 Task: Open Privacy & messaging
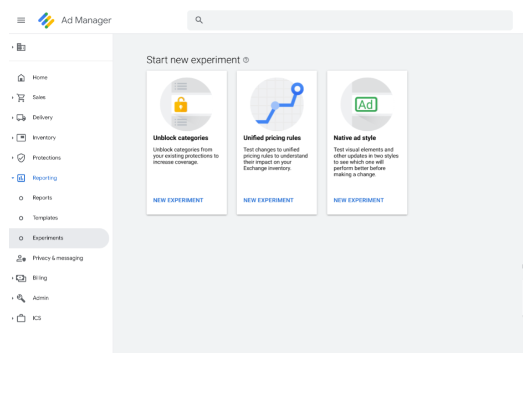[58, 258]
